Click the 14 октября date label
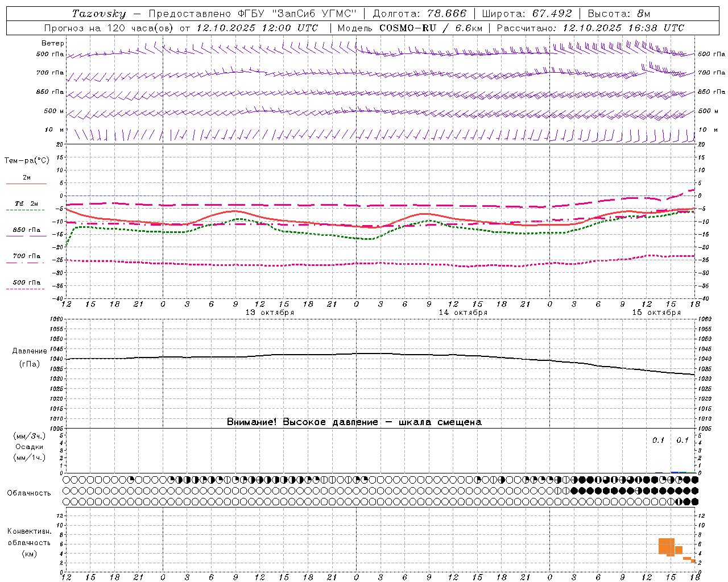 463,313
